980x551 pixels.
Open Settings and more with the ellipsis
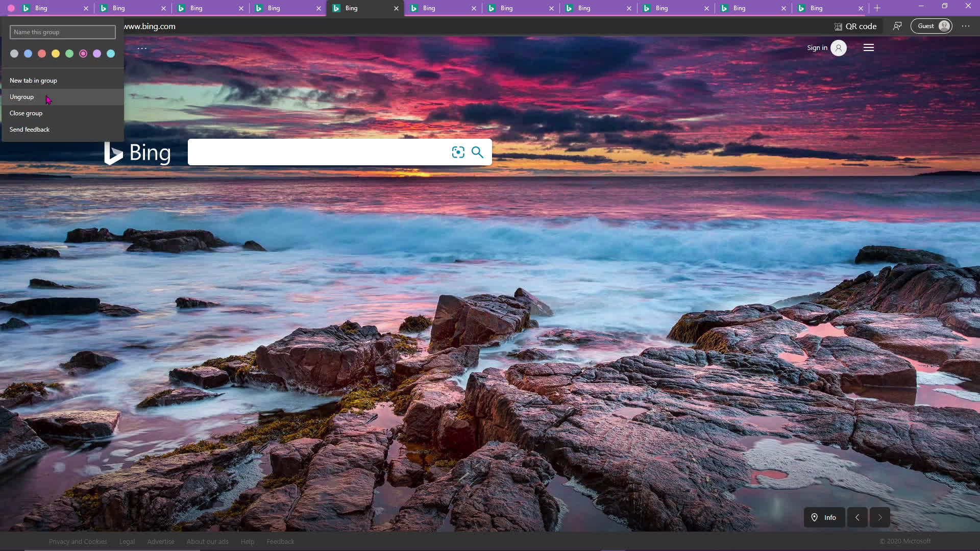click(965, 26)
